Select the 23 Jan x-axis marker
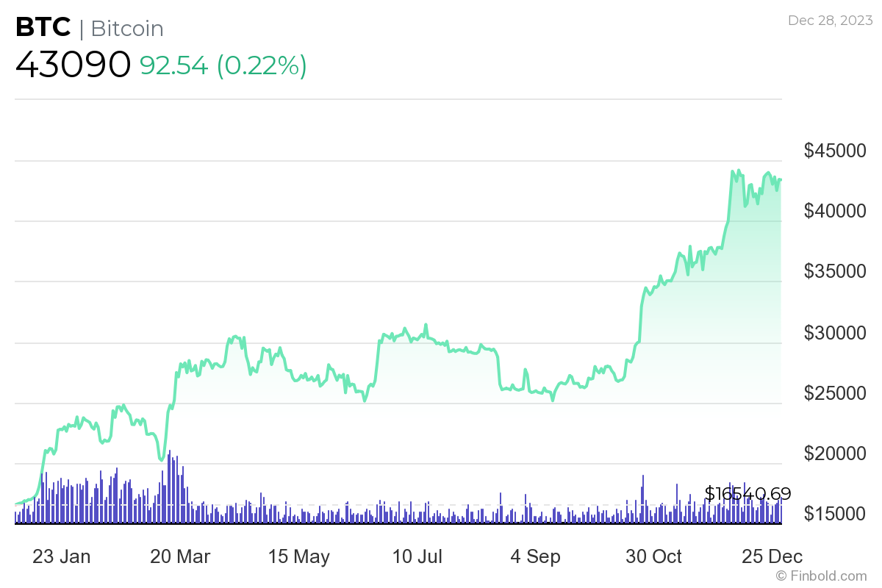Image resolution: width=882 pixels, height=588 pixels. click(x=62, y=556)
